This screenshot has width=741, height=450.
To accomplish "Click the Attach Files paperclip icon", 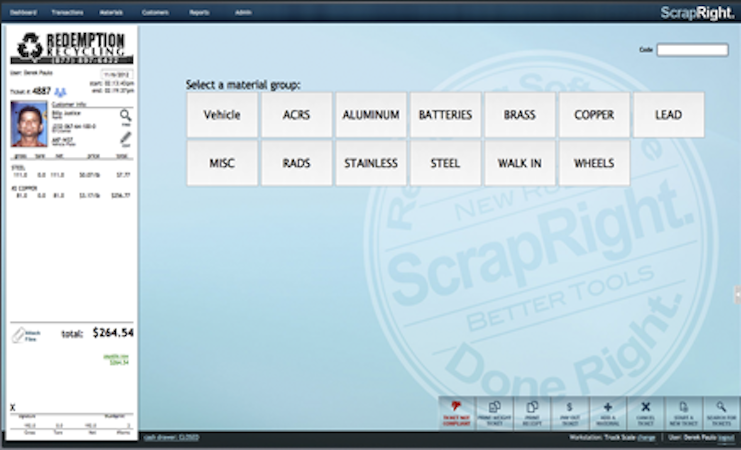I will coord(18,335).
